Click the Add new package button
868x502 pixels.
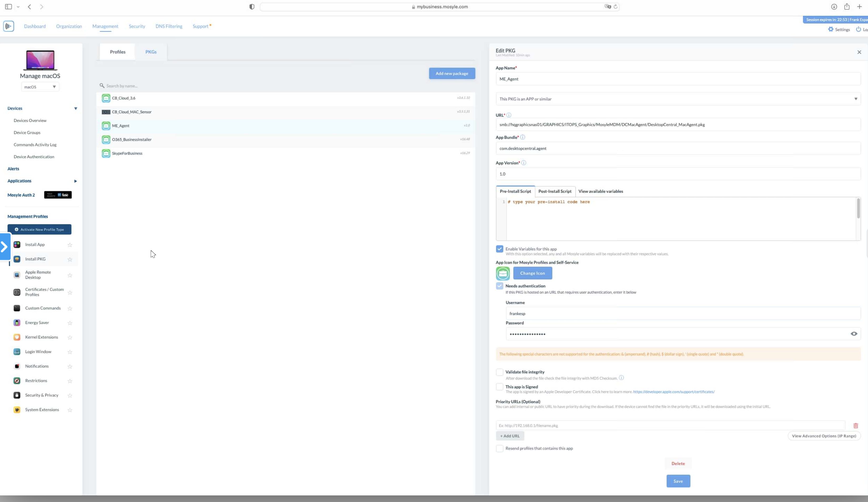point(452,73)
